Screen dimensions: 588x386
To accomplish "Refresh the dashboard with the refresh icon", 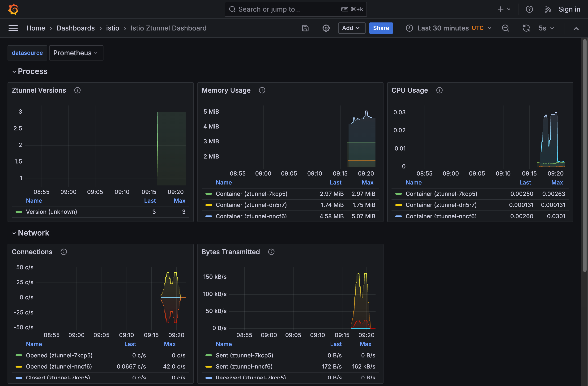I will tap(526, 28).
